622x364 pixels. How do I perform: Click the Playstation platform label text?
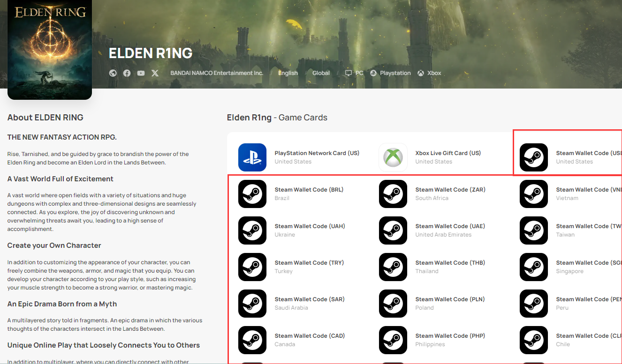[395, 73]
